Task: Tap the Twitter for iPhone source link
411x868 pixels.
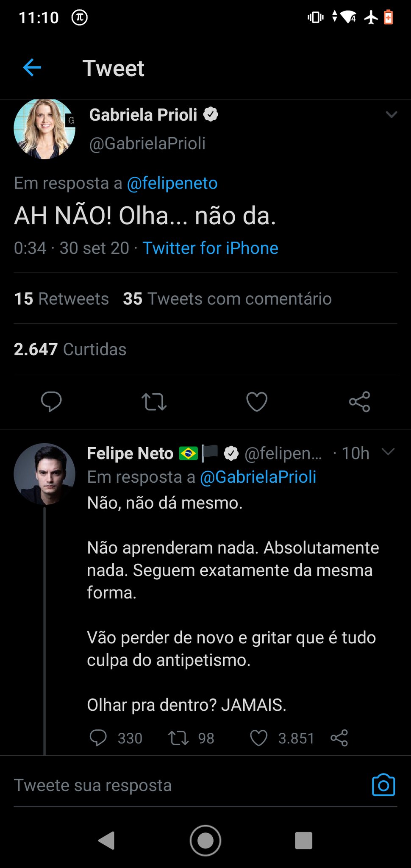Action: coord(210,248)
